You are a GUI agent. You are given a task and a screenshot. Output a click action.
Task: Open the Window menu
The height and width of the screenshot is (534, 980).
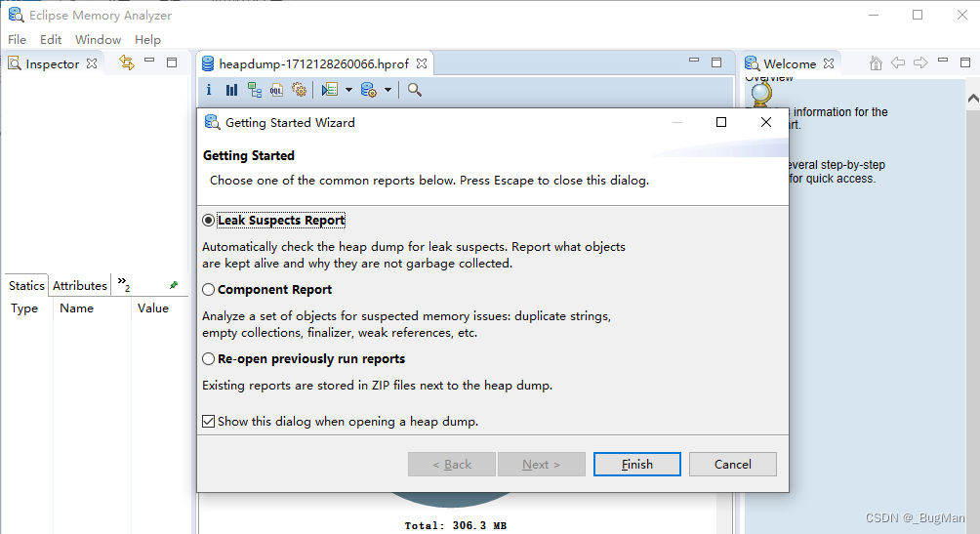tap(99, 39)
